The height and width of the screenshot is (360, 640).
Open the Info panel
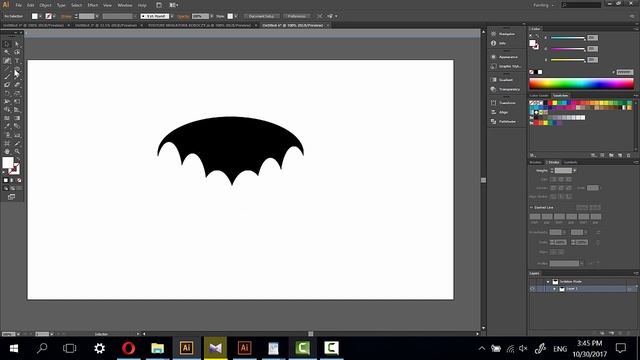pyautogui.click(x=499, y=43)
